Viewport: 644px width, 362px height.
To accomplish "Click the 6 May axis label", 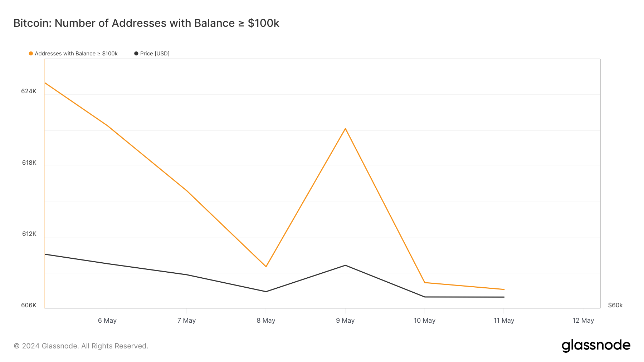I will [107, 321].
